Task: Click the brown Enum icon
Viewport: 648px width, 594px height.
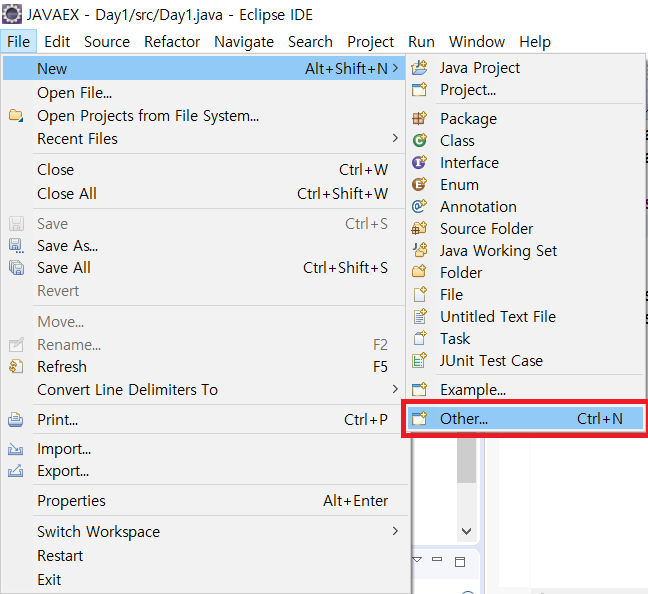Action: click(x=419, y=184)
